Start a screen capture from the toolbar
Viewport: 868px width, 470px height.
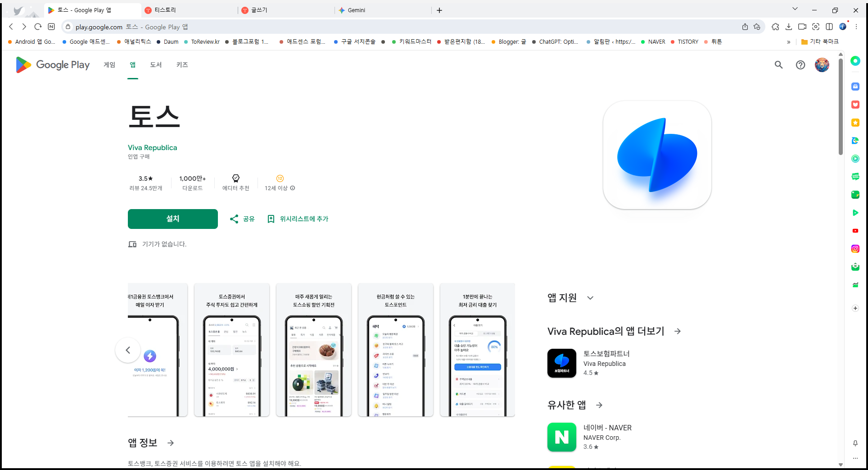pyautogui.click(x=816, y=27)
